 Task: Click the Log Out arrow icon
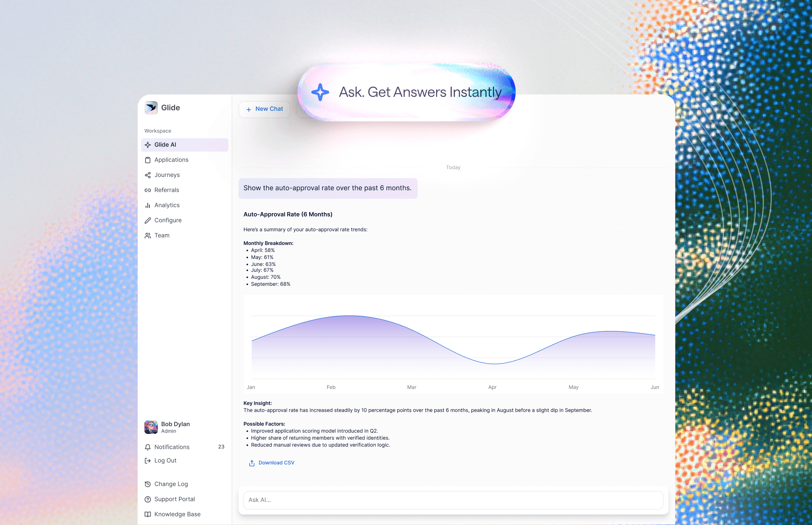[148, 460]
